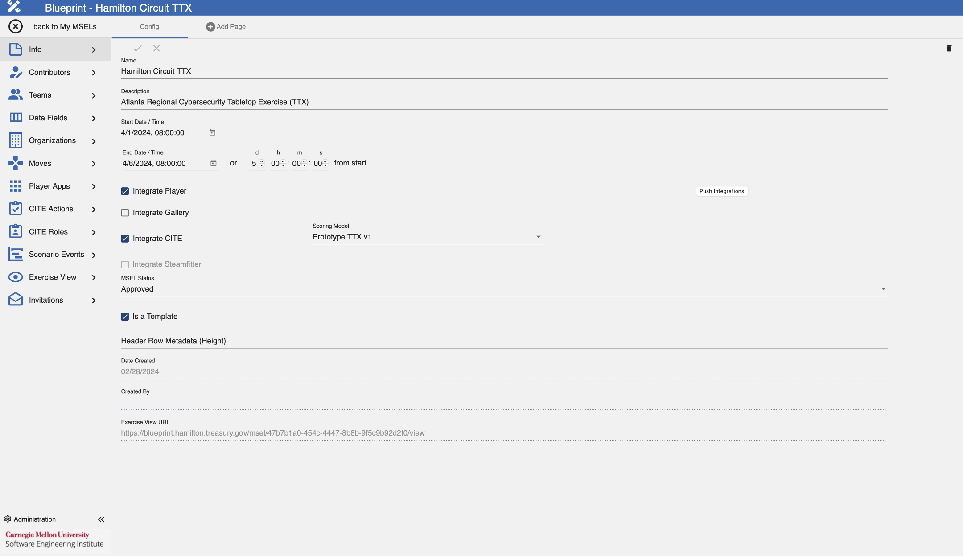Open the Scoring Model dropdown

point(538,237)
